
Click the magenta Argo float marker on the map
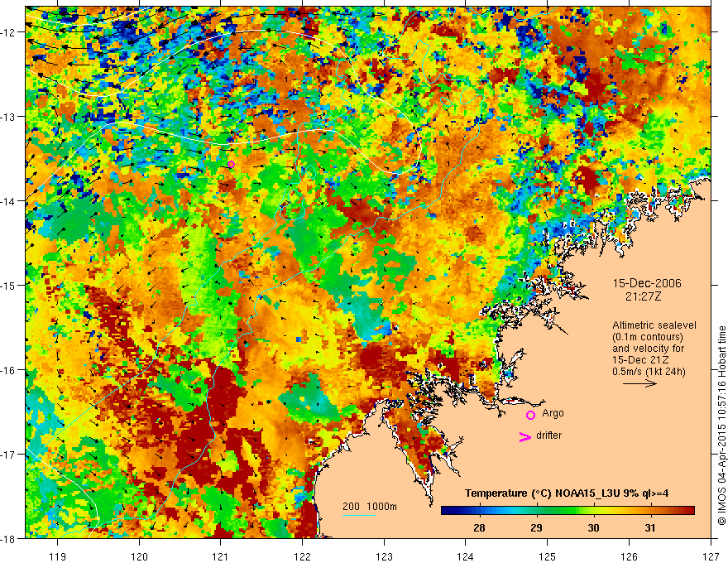(x=231, y=164)
